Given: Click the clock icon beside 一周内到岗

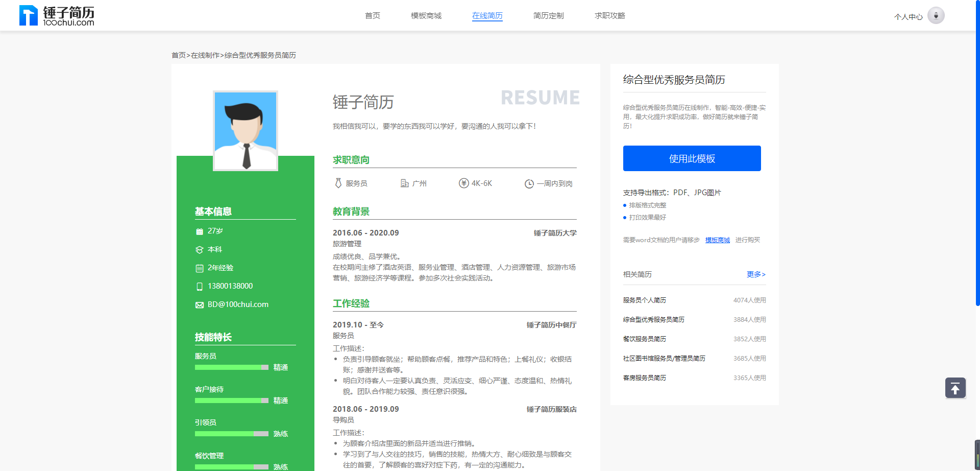Looking at the screenshot, I should pos(529,184).
